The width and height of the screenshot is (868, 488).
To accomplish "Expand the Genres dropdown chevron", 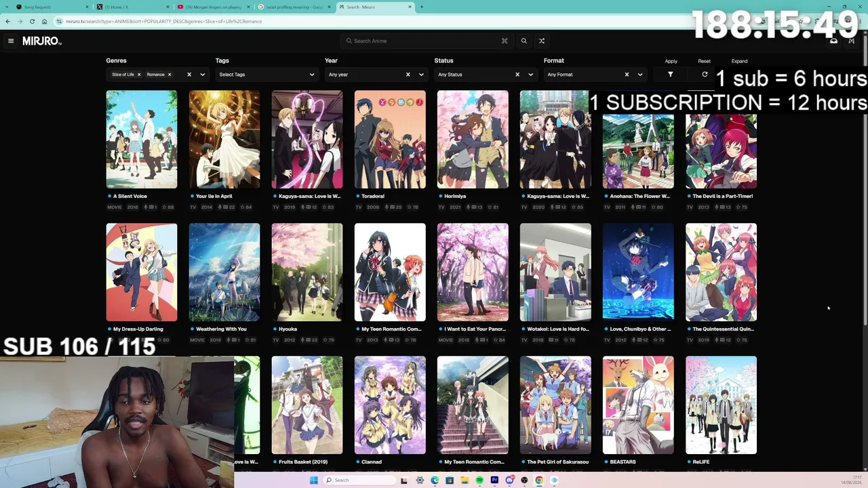I will (x=202, y=75).
